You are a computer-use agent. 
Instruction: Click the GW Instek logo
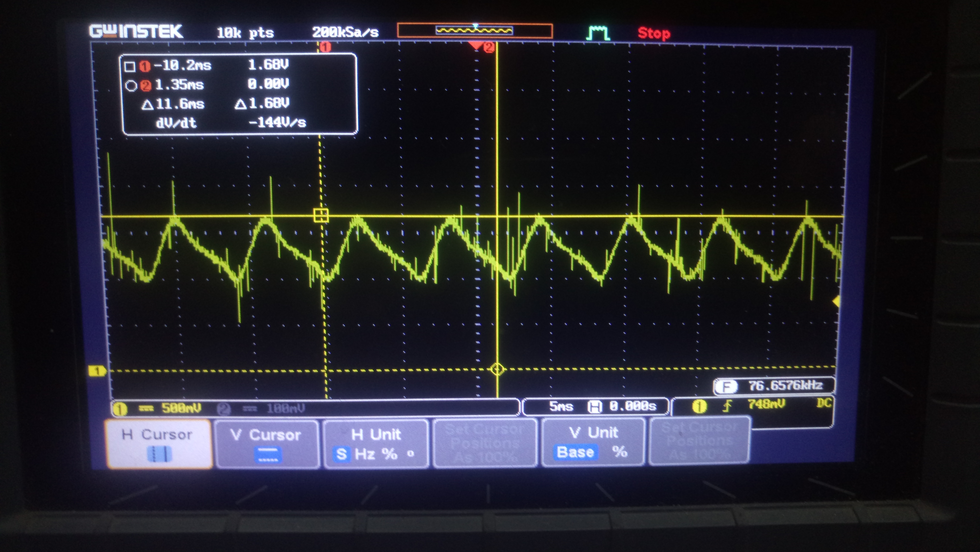tap(136, 31)
